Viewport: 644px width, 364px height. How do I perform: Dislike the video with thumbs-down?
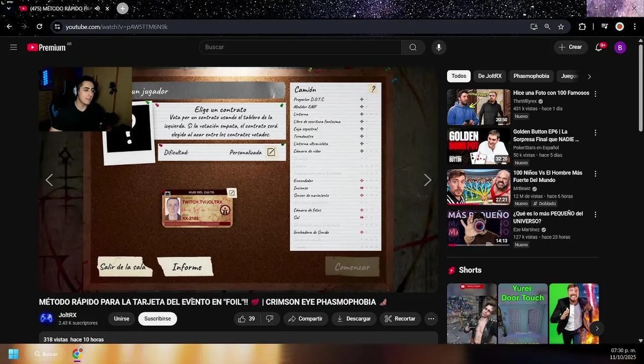pos(270,319)
